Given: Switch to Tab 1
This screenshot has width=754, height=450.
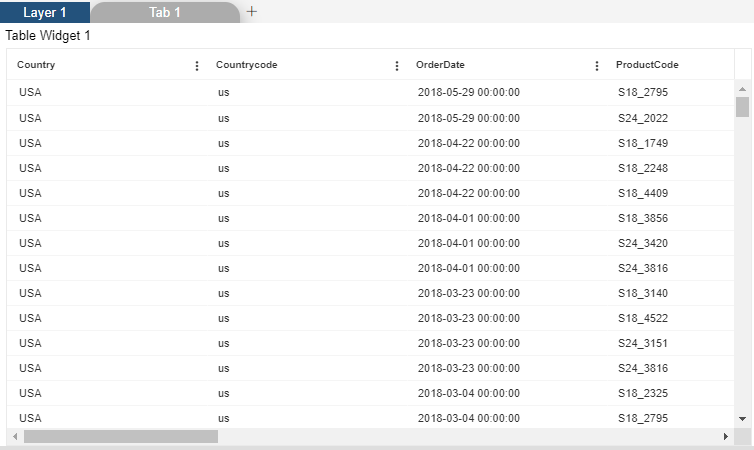Looking at the screenshot, I should tap(164, 12).
